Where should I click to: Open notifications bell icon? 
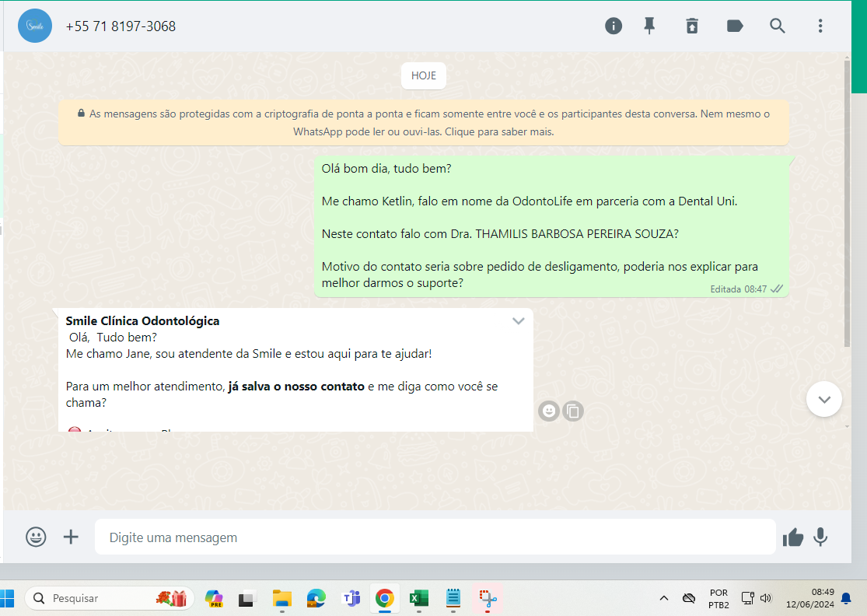tap(846, 598)
